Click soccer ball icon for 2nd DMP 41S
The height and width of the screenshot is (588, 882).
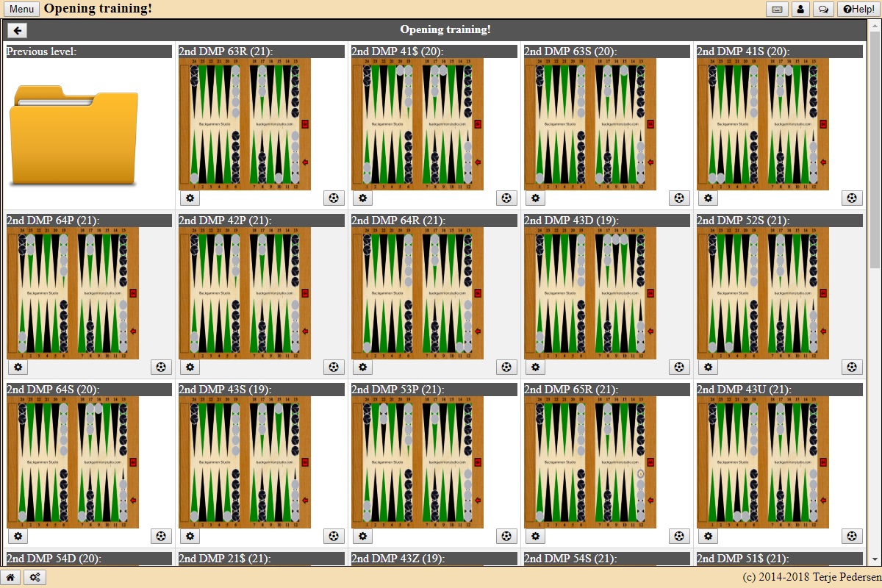(x=852, y=198)
